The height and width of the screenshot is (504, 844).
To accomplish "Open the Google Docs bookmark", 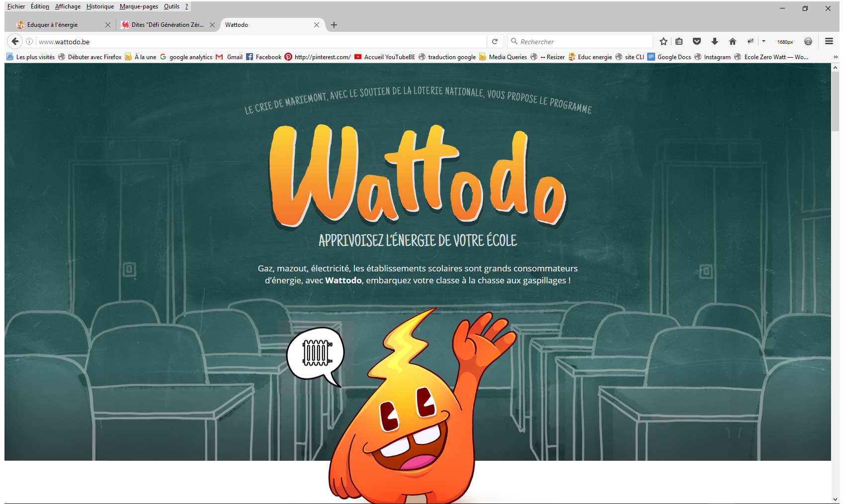I will click(669, 57).
